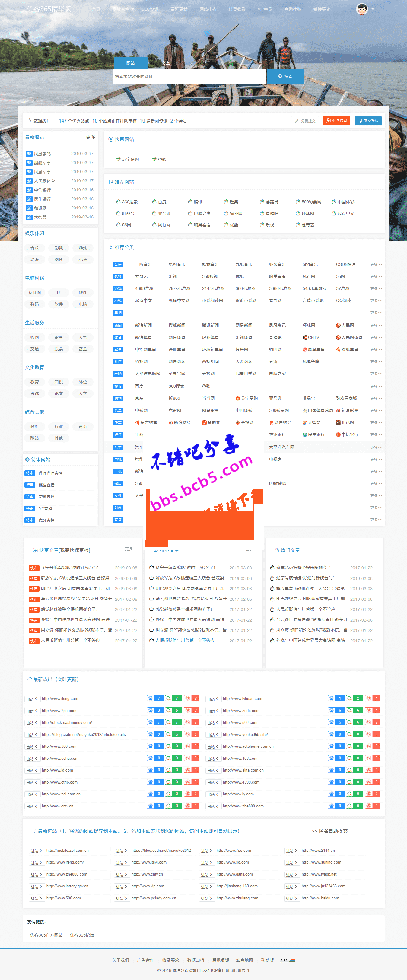Click the 优客365精华版 site logo
This screenshot has height=980, width=407.
point(49,9)
